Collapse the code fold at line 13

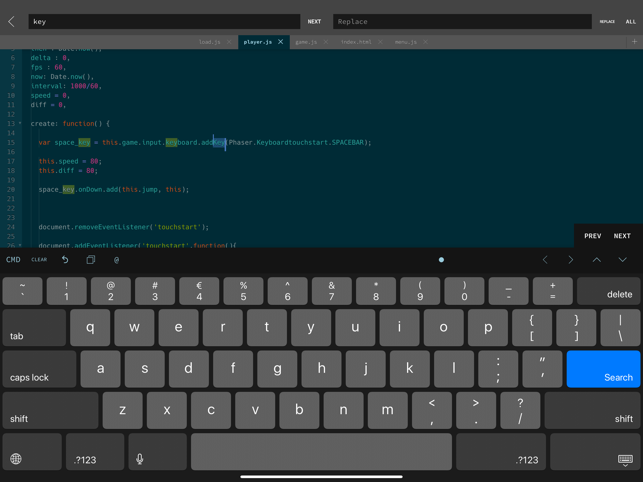(20, 124)
